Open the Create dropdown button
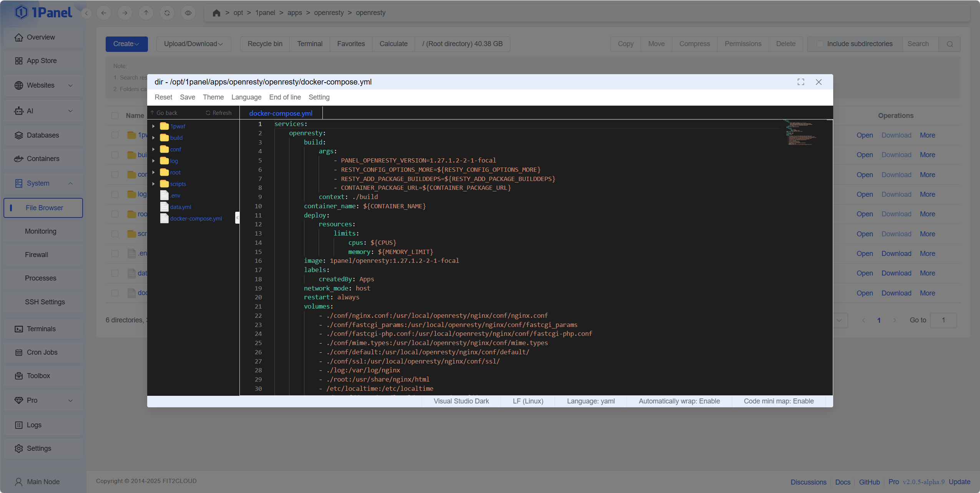This screenshot has width=980, height=493. 126,44
